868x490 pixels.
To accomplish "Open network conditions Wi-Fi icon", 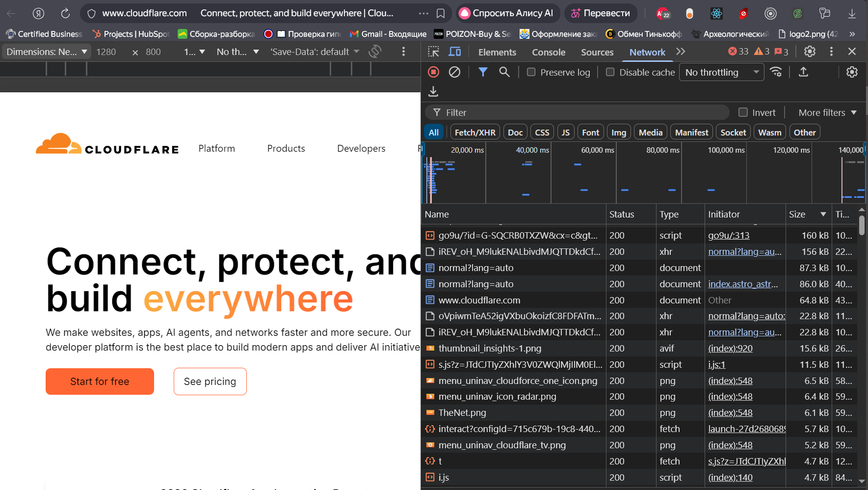I will coord(776,72).
